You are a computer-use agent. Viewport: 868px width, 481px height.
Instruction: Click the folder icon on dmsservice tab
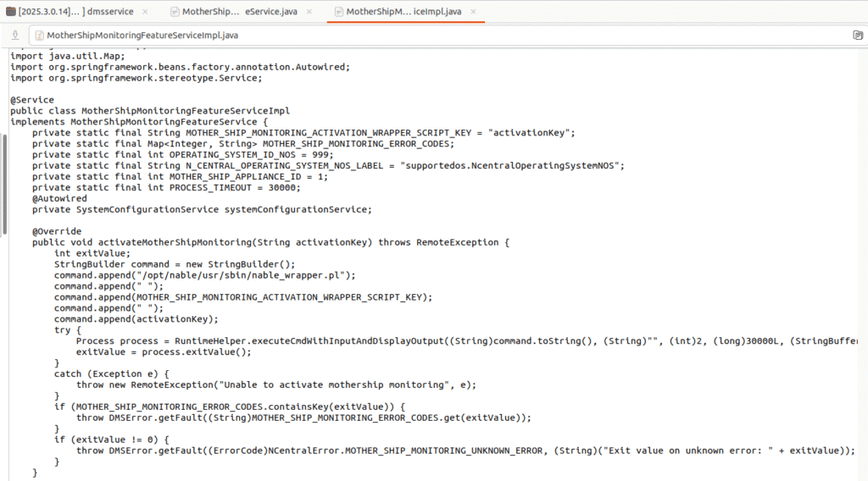9,12
